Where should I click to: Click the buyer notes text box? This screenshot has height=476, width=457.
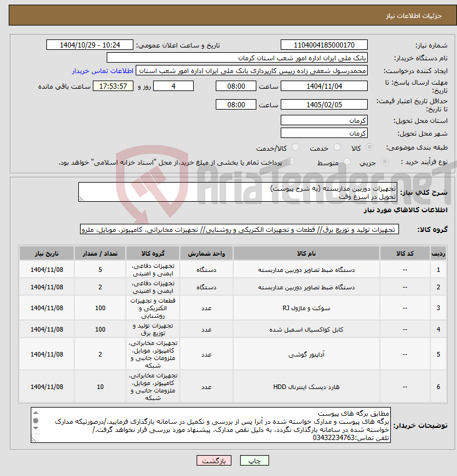tap(211, 425)
